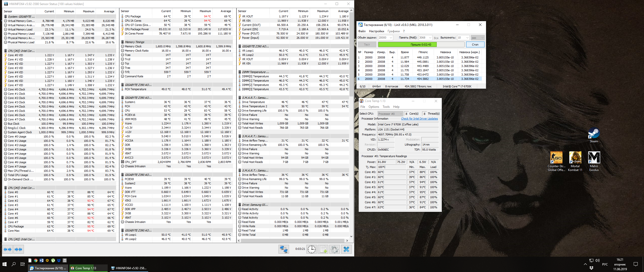This screenshot has width=644, height=272.
Task: Click Check for Intel Driver Updates link
Action: coord(419,119)
